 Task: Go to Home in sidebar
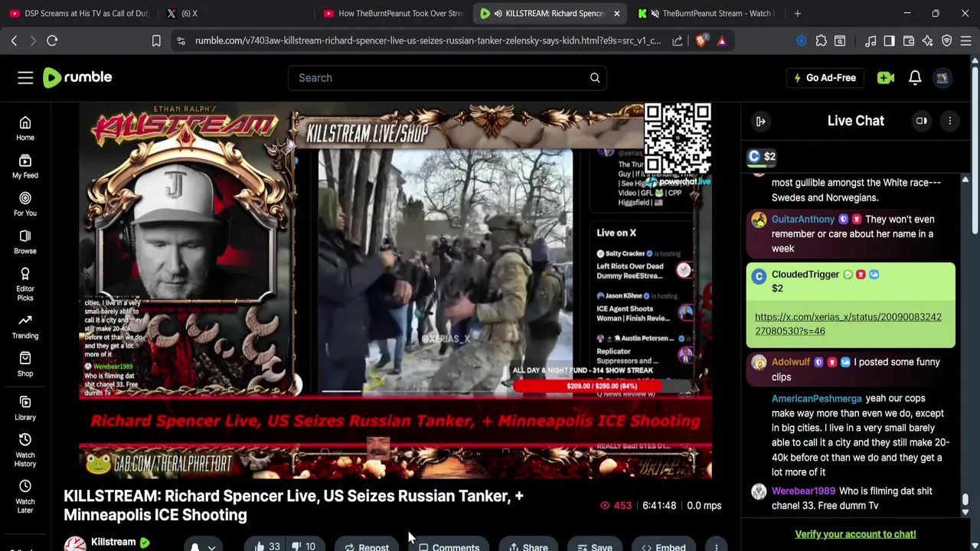[25, 129]
